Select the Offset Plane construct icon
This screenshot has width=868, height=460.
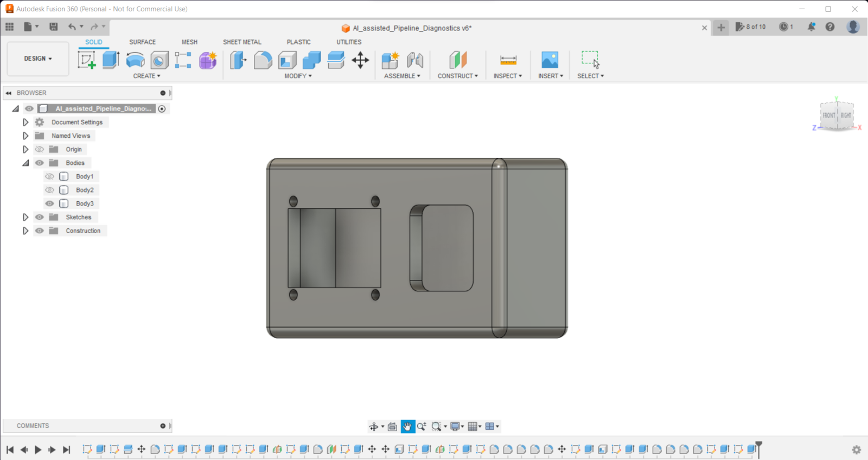458,60
